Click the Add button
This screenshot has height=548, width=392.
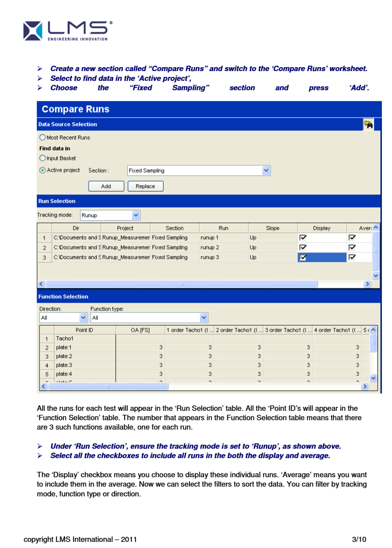pyautogui.click(x=106, y=186)
